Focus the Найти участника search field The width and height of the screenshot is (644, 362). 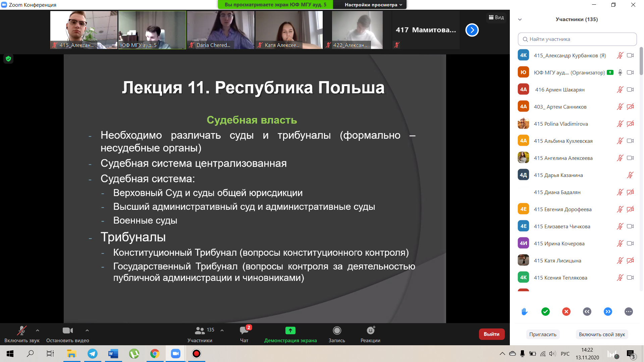point(577,39)
